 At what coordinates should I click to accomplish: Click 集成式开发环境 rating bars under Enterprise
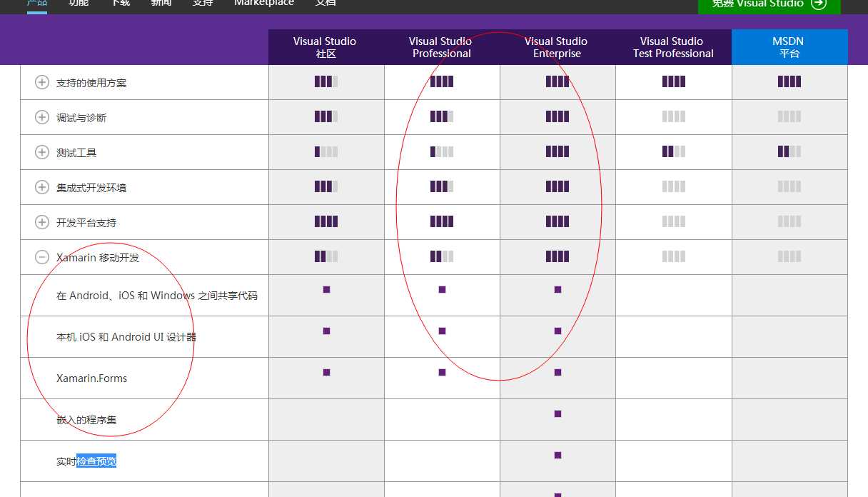point(557,186)
